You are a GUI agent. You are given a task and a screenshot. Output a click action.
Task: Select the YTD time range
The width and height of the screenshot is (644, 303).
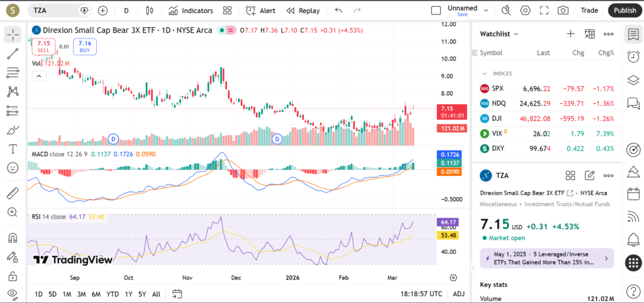click(113, 294)
